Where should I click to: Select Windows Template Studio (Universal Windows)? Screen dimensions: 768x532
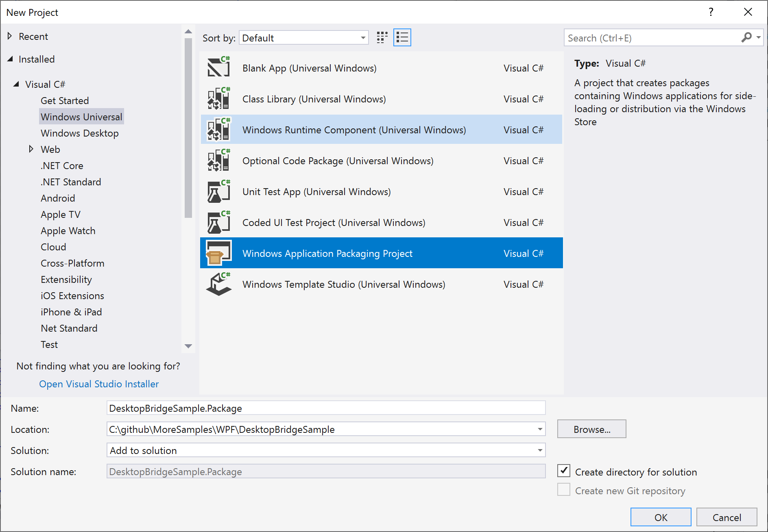pos(382,284)
